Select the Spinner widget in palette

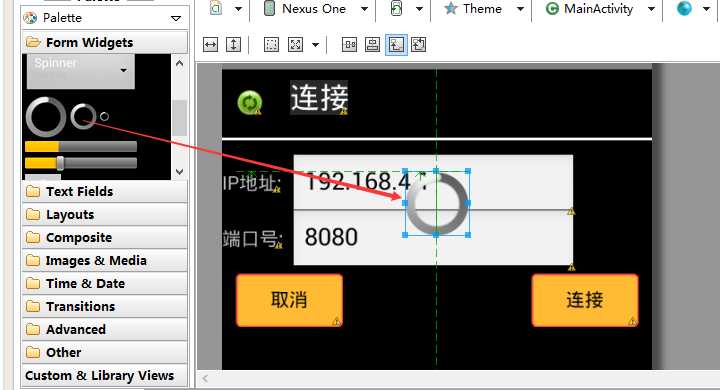(81, 71)
